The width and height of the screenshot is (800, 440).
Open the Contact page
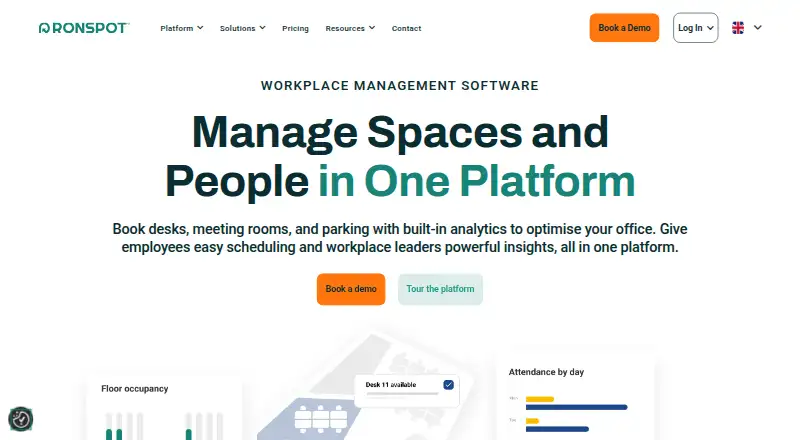point(406,28)
